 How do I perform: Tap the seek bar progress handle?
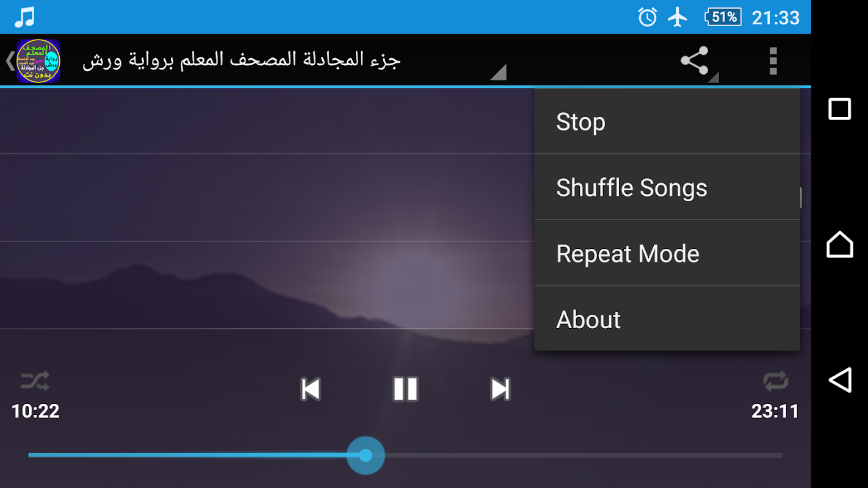click(366, 455)
